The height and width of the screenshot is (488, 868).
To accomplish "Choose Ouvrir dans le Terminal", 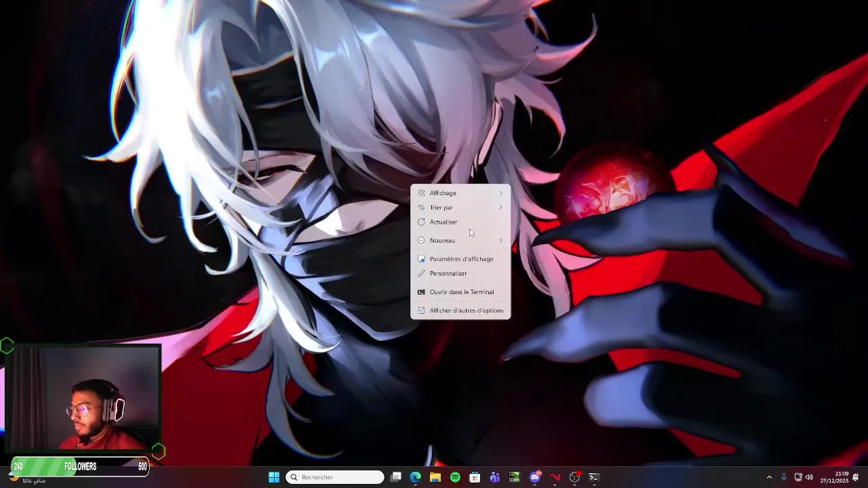I will point(460,292).
